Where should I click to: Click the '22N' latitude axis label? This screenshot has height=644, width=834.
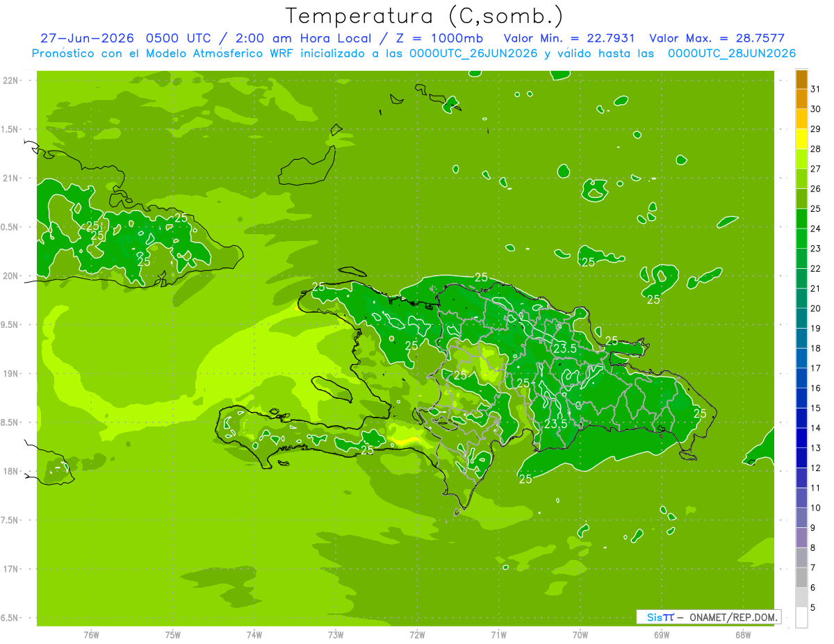tap(12, 81)
